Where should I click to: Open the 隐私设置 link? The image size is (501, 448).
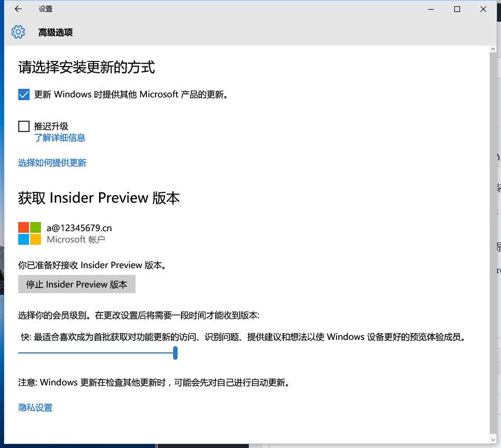pos(35,408)
